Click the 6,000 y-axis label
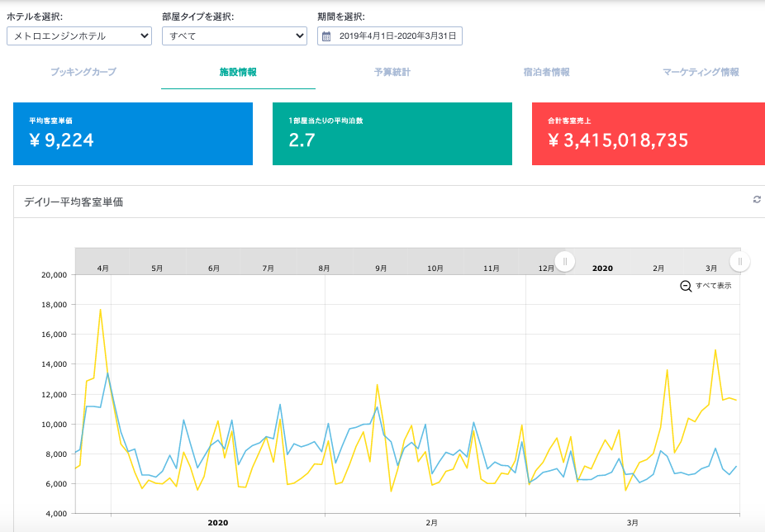765x532 pixels. pyautogui.click(x=56, y=484)
